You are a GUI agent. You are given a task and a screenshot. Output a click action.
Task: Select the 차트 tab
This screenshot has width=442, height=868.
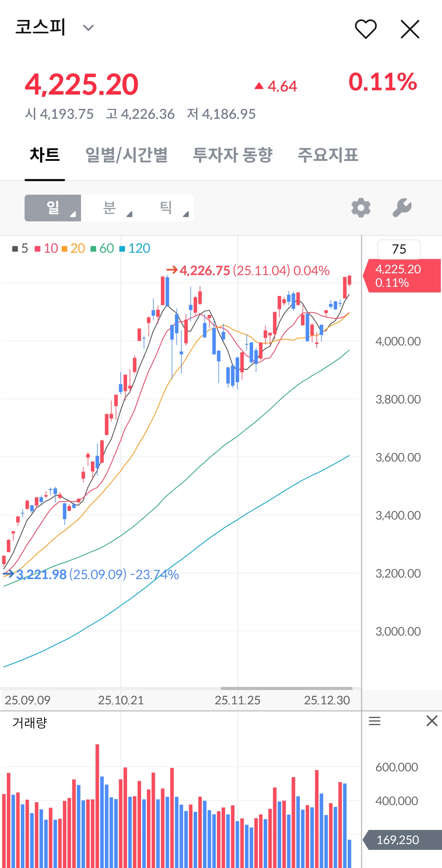pyautogui.click(x=45, y=155)
